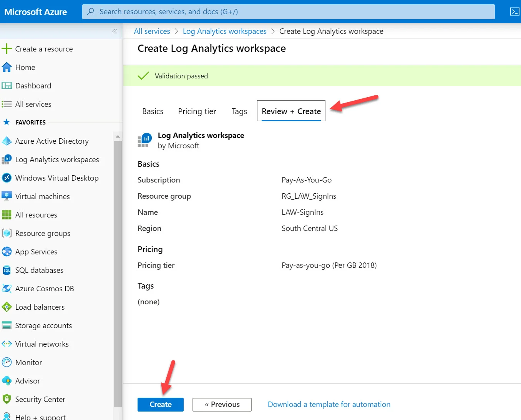Click the Virtual machines icon
Image resolution: width=521 pixels, height=420 pixels.
coord(7,196)
